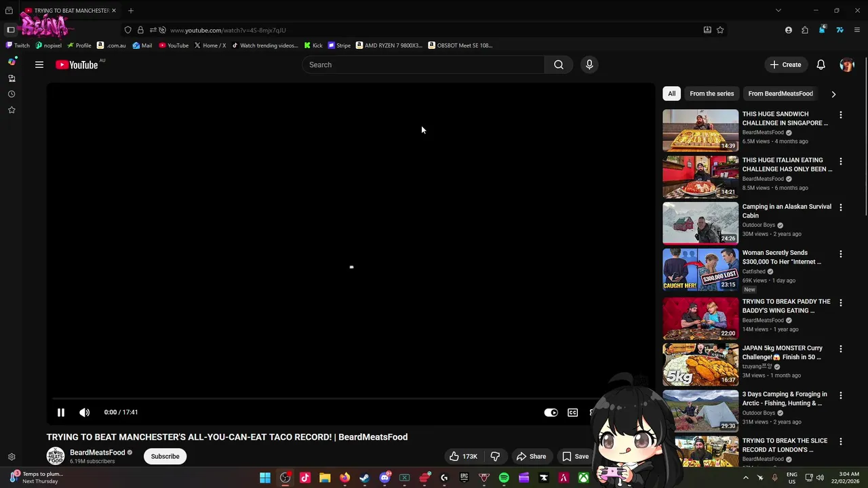Viewport: 868px width, 488px height.
Task: Open the Watch trending videos bookmark
Action: click(264, 45)
